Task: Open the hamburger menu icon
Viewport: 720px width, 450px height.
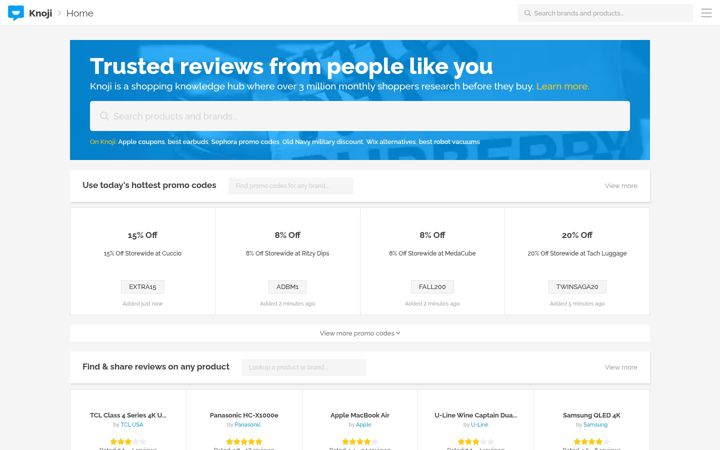Action: 706,13
